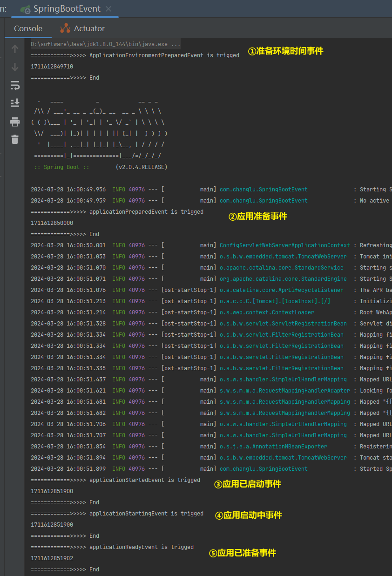The height and width of the screenshot is (576, 392).
Task: Click the log timestamp 2024-03-28 16:00:51.437
Action: (x=68, y=379)
